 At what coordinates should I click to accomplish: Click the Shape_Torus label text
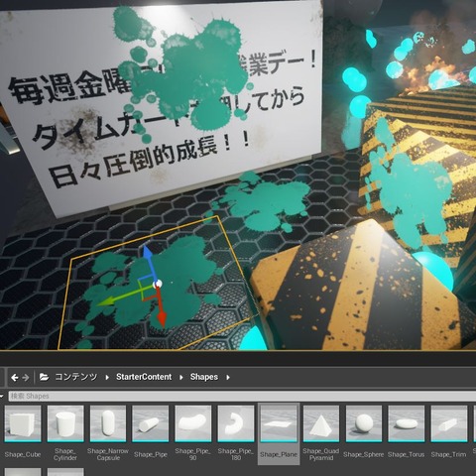(x=407, y=454)
